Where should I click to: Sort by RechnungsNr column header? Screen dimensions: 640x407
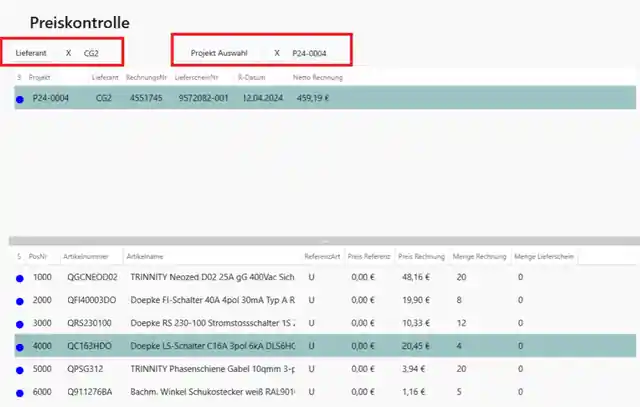(x=146, y=77)
